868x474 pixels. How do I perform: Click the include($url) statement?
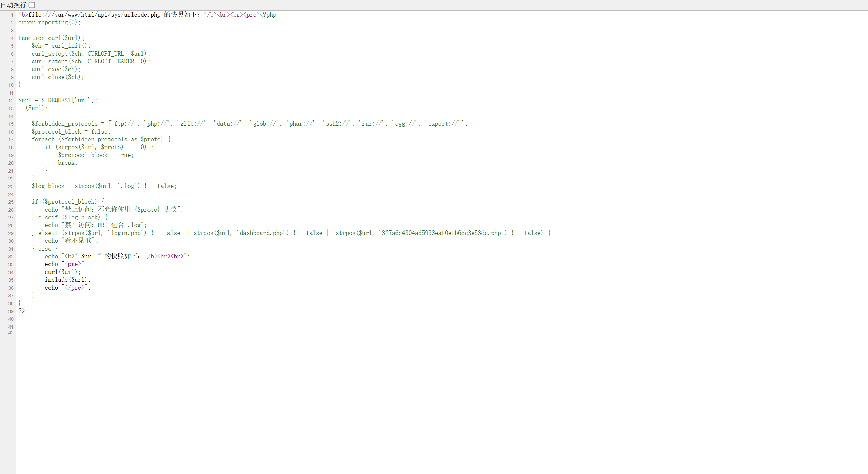[67, 280]
